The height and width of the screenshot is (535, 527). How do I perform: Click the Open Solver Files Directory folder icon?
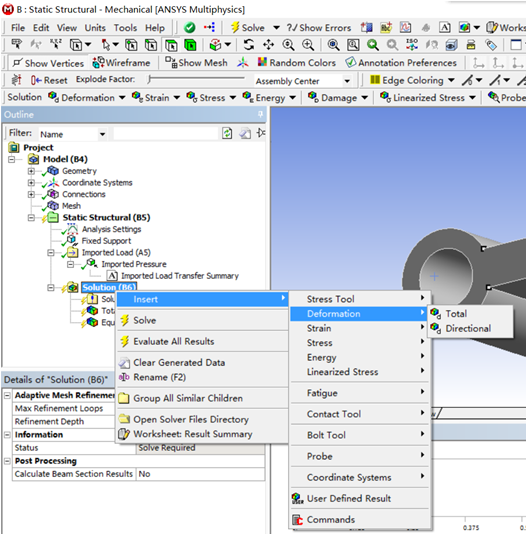point(124,419)
